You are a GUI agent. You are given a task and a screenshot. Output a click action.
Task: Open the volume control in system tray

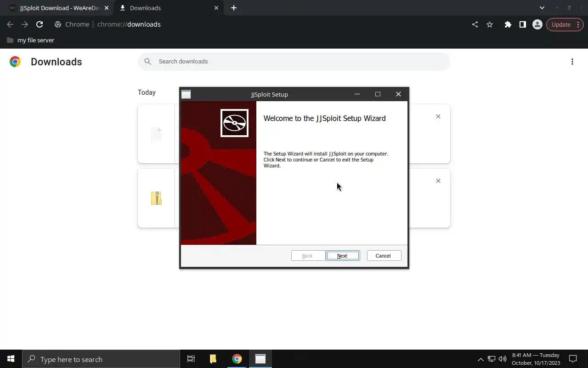pyautogui.click(x=503, y=359)
